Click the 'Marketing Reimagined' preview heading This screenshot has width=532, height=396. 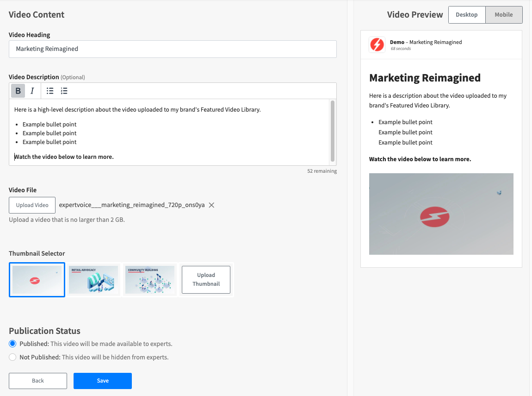[425, 78]
